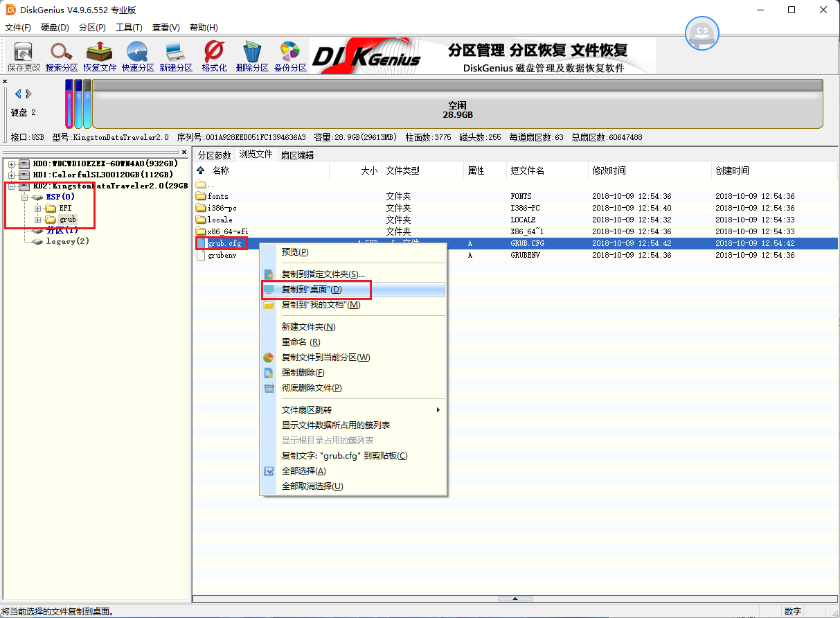Expand the HD0 WDC disk tree node

pyautogui.click(x=11, y=164)
